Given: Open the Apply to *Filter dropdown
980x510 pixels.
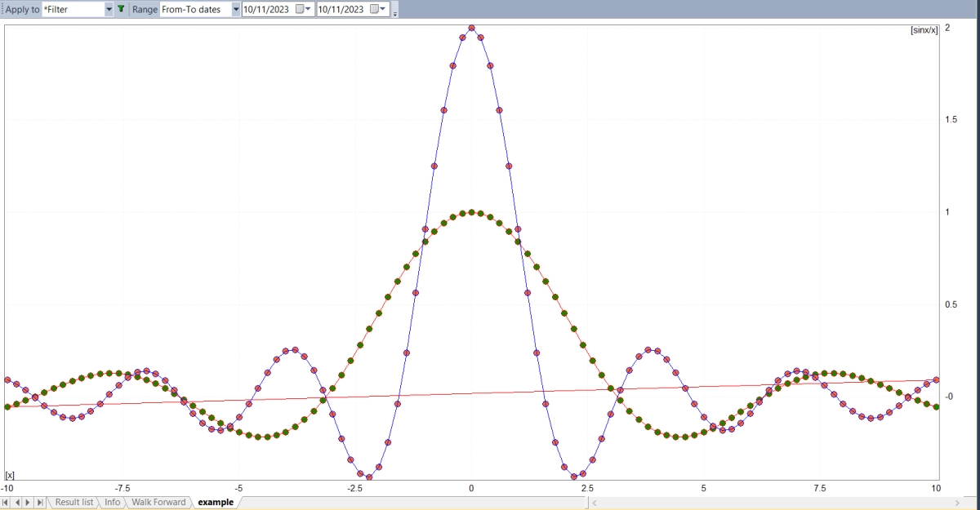Looking at the screenshot, I should [109, 9].
